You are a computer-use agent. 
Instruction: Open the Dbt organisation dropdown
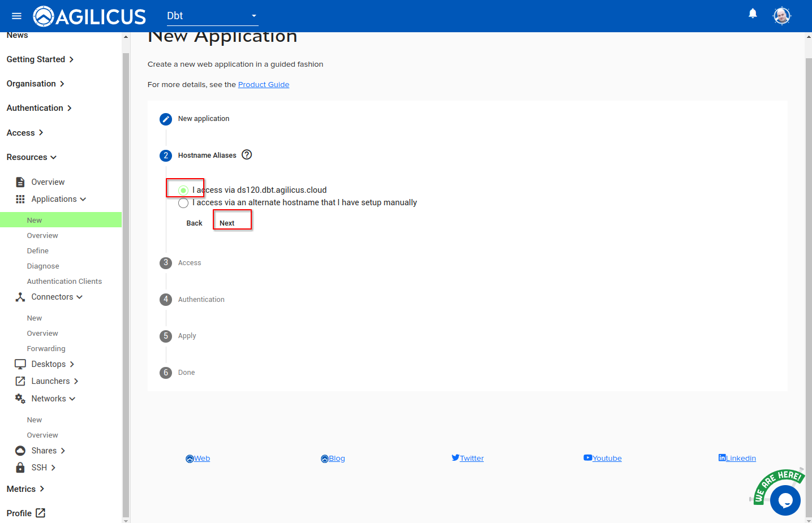pos(212,16)
